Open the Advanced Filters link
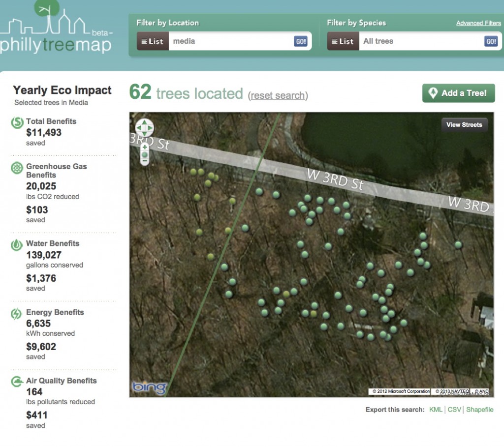This screenshot has width=504, height=447. (x=478, y=23)
